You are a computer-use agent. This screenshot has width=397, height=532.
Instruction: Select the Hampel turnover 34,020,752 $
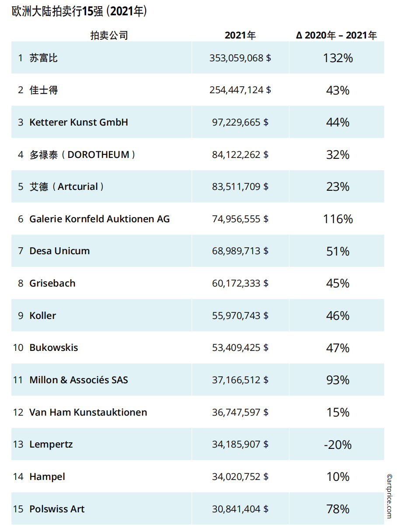click(240, 476)
